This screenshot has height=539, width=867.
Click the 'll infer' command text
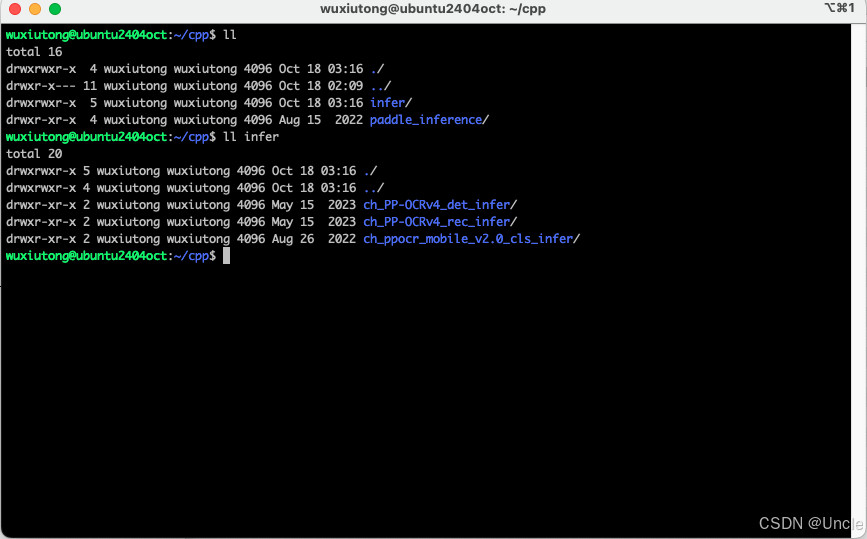tap(251, 137)
